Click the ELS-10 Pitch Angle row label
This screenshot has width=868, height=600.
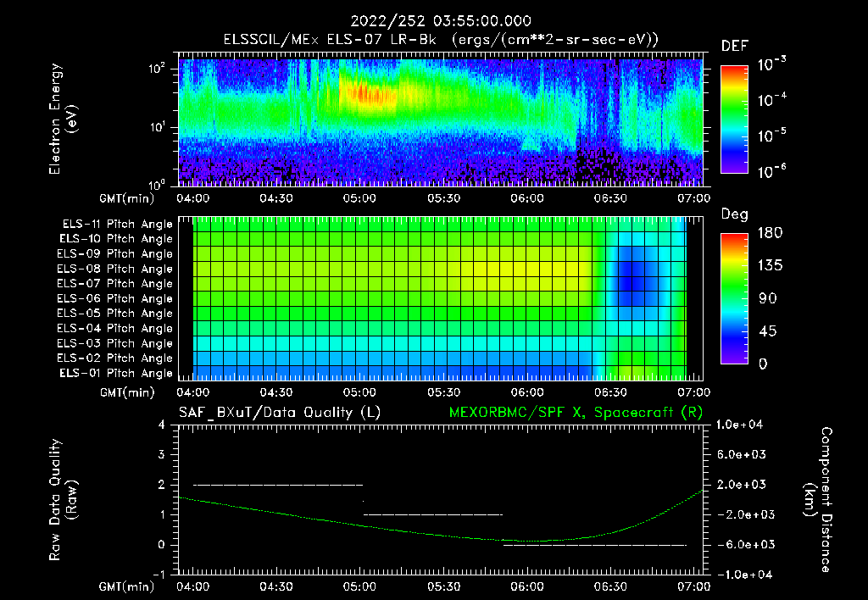[x=116, y=239]
